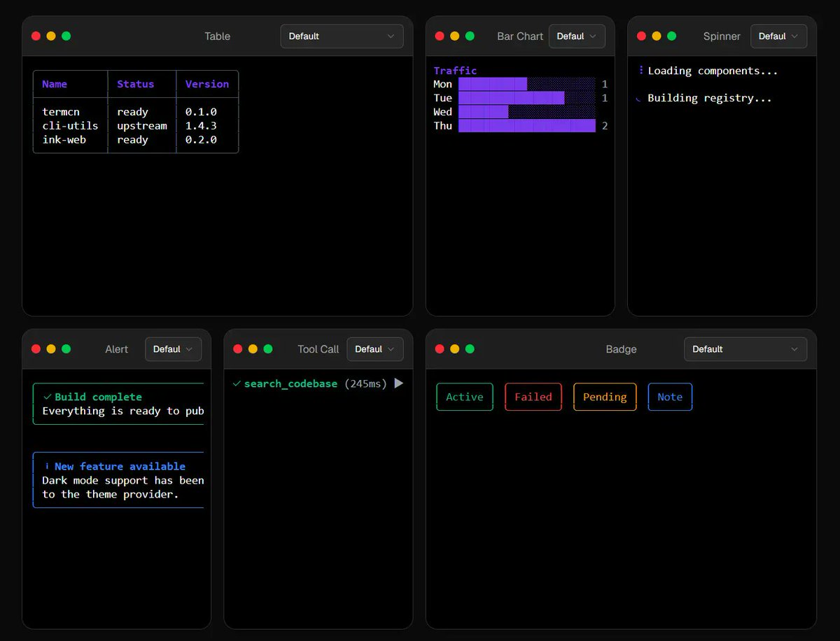Click the Bar Chart window title
The width and height of the screenshot is (840, 641).
pos(520,36)
